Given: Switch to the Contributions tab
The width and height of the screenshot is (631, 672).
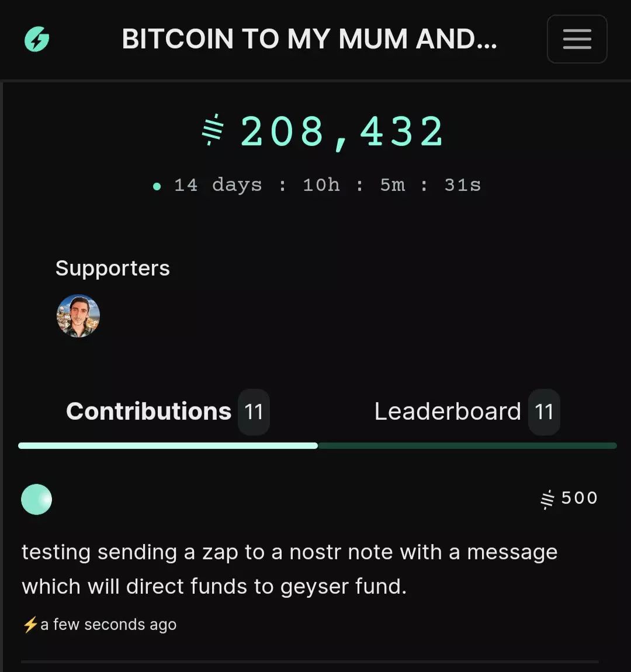Looking at the screenshot, I should pyautogui.click(x=149, y=411).
